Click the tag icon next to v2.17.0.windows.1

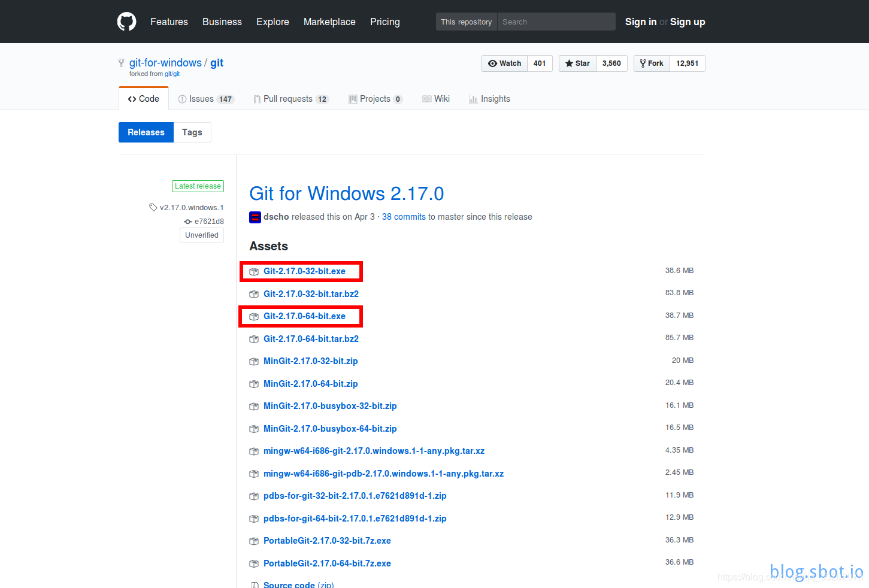153,207
